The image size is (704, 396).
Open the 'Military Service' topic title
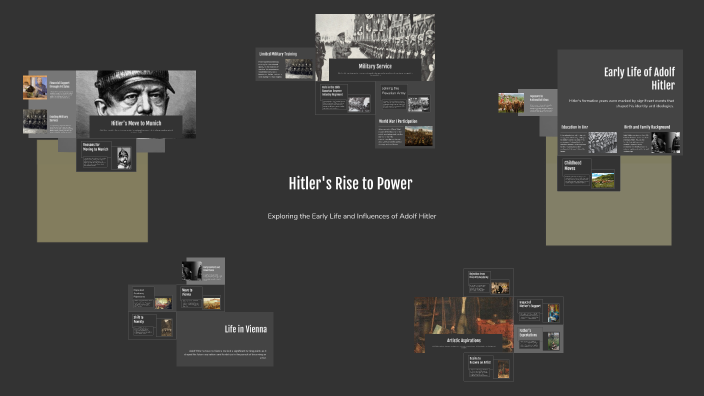point(375,66)
